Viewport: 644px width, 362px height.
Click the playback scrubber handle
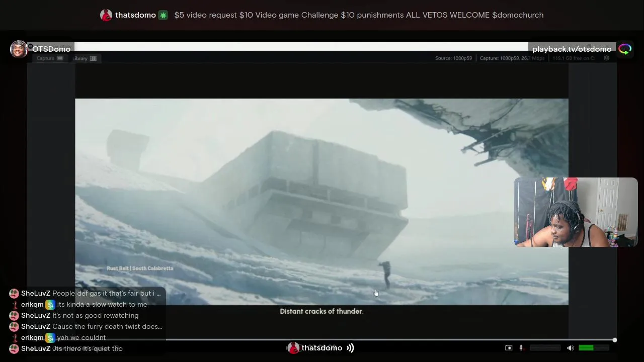[x=614, y=340]
